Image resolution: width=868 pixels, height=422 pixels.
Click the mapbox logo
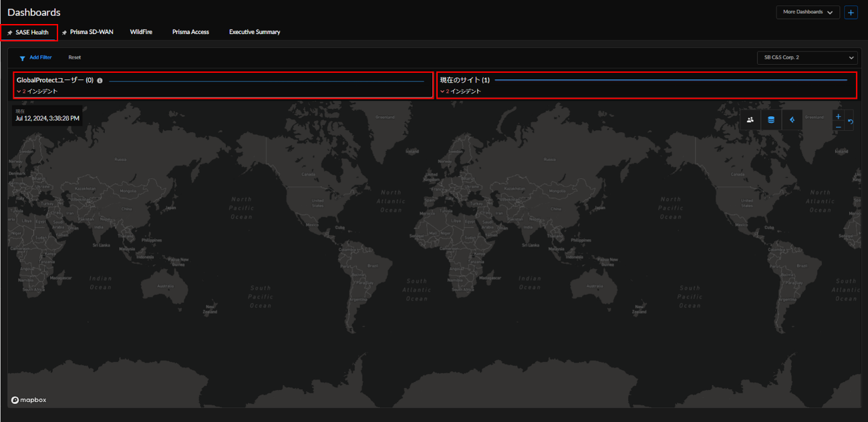coord(29,400)
